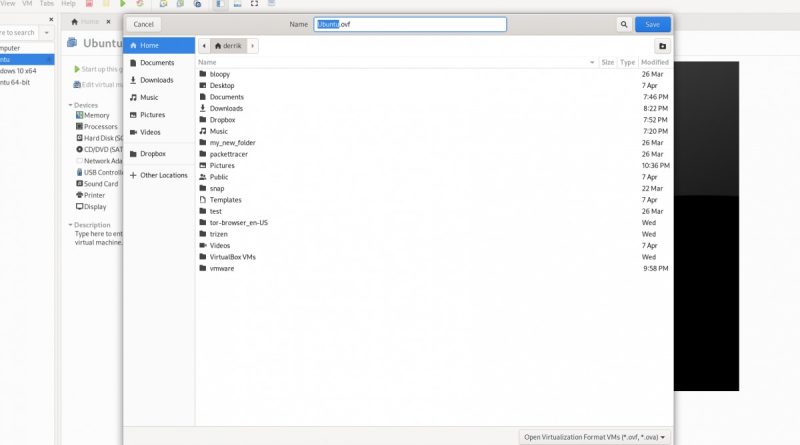Click the derrik path bar button
Viewport: 800px width, 445px height.
(x=228, y=46)
